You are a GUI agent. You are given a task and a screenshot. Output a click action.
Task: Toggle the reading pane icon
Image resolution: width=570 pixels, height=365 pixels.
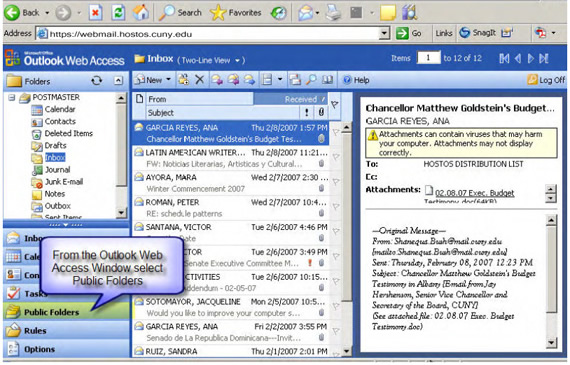click(x=267, y=80)
